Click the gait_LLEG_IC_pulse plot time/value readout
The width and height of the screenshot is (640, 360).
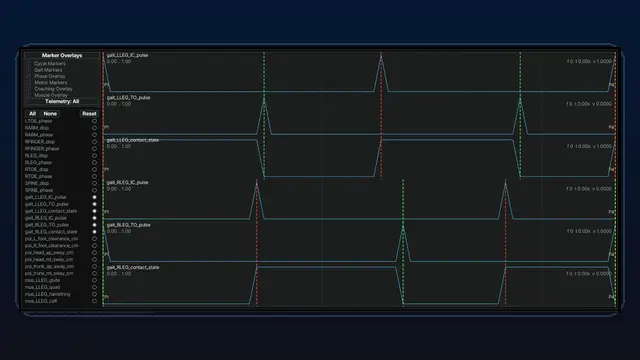(589, 61)
